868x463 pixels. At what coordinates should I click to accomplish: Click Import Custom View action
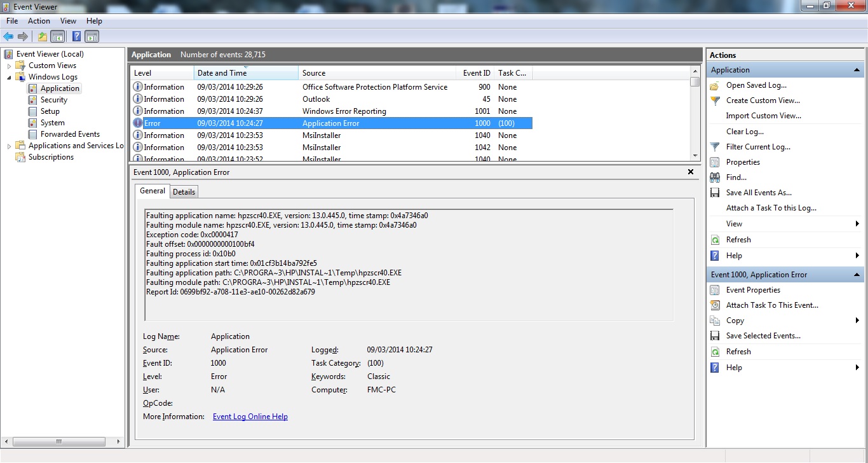[x=764, y=116]
